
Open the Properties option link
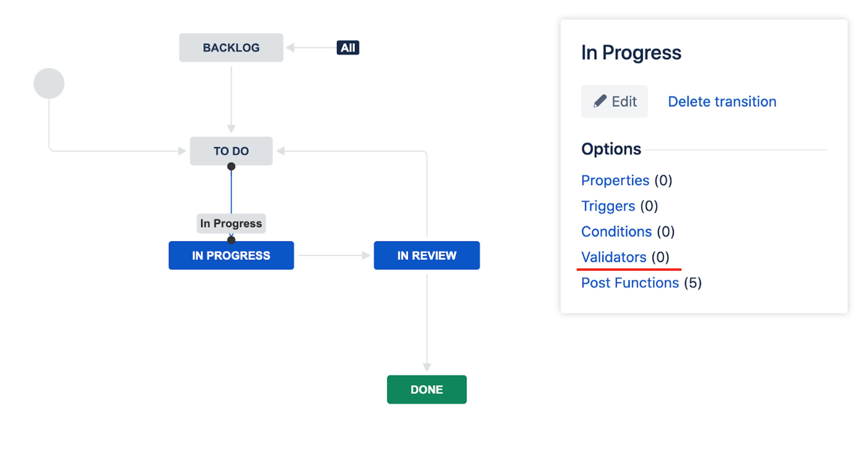click(x=615, y=181)
